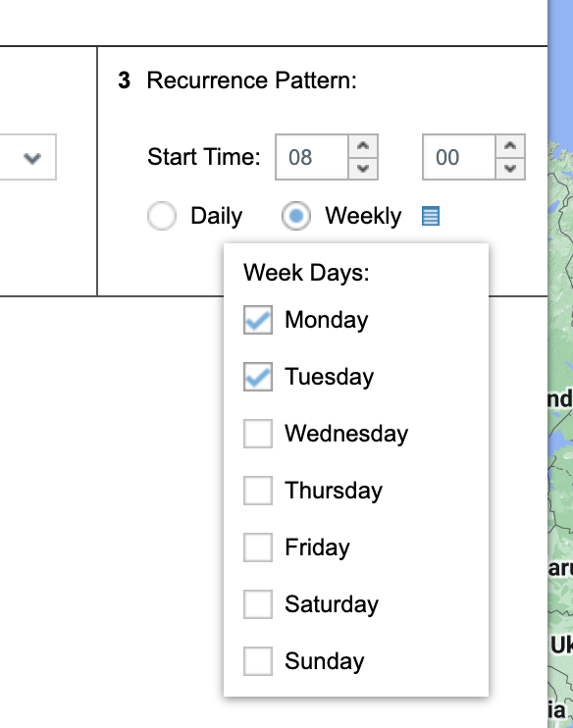Expand the dropdown chevron at left
573x728 pixels.
tap(32, 158)
